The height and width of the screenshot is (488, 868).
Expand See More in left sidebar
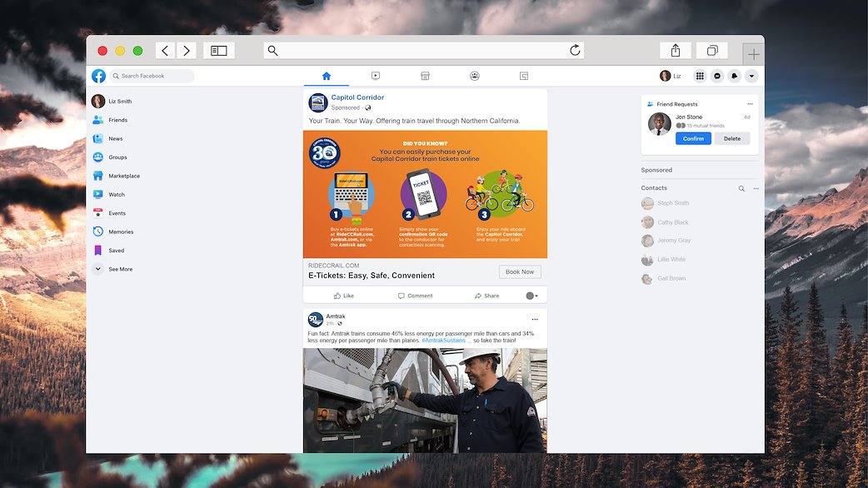(120, 269)
